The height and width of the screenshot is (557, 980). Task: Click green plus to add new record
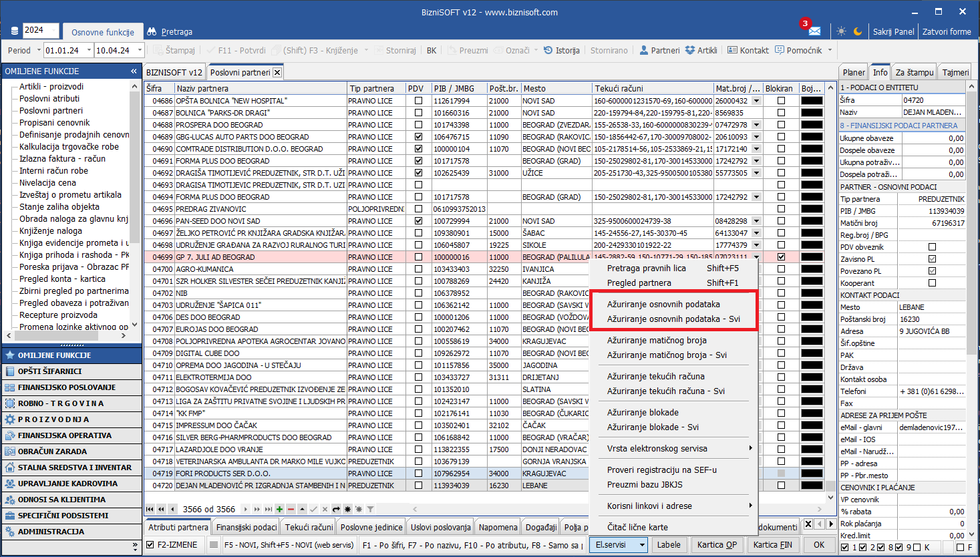(x=279, y=509)
